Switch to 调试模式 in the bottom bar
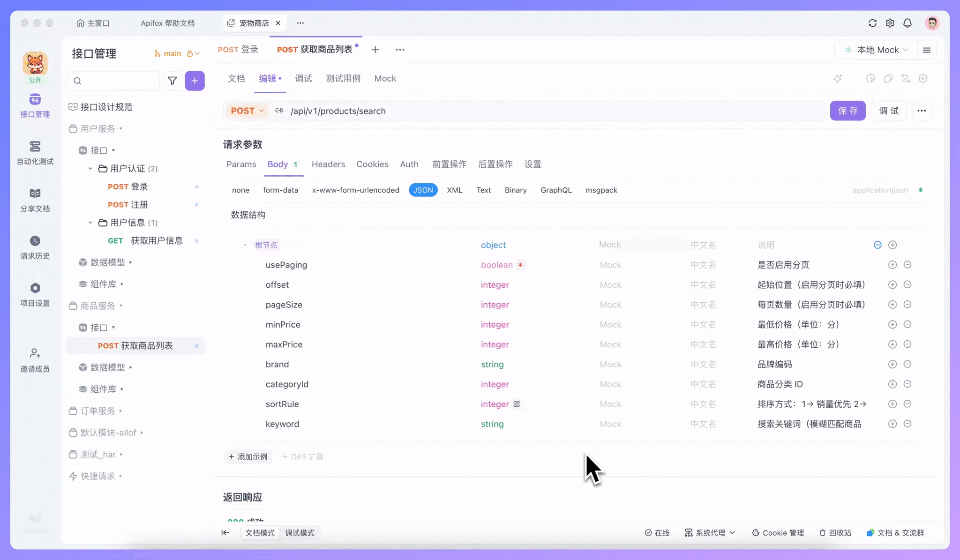The image size is (960, 560). coord(300,533)
